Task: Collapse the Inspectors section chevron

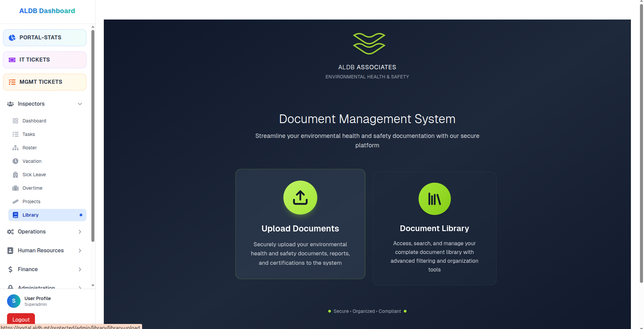Action: pos(80,104)
